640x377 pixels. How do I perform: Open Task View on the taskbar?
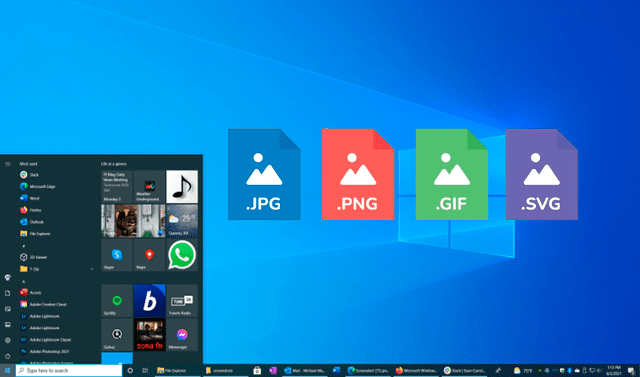[145, 370]
